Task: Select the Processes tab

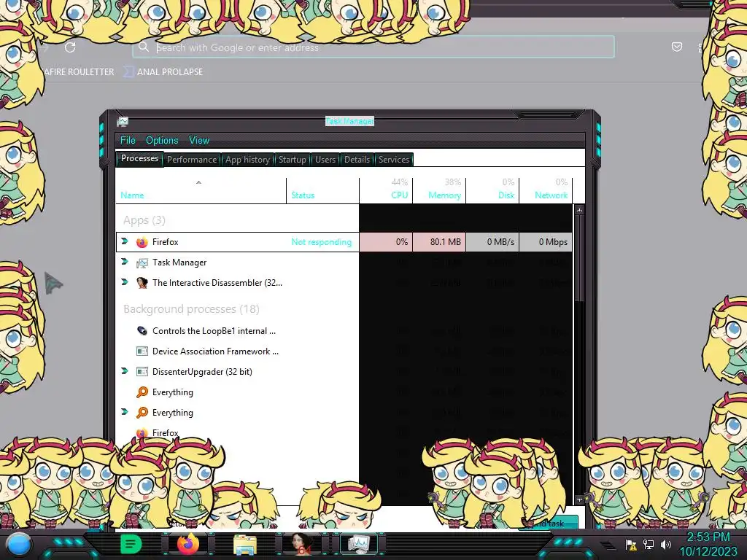Action: tap(139, 158)
